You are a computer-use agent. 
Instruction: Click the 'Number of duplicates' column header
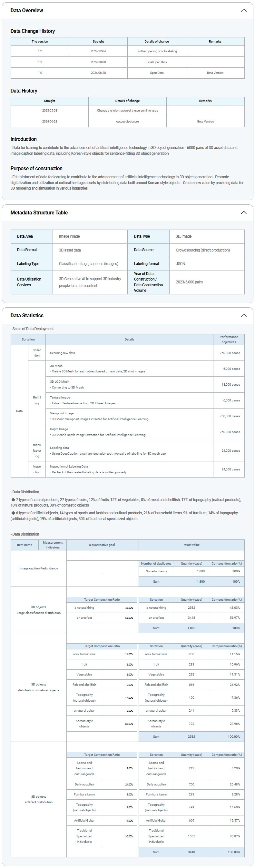click(x=156, y=563)
